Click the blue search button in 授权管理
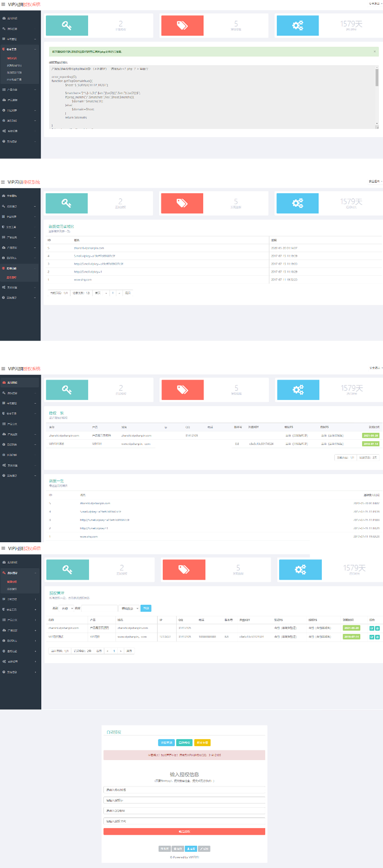This screenshot has width=383, height=868. pyautogui.click(x=146, y=608)
